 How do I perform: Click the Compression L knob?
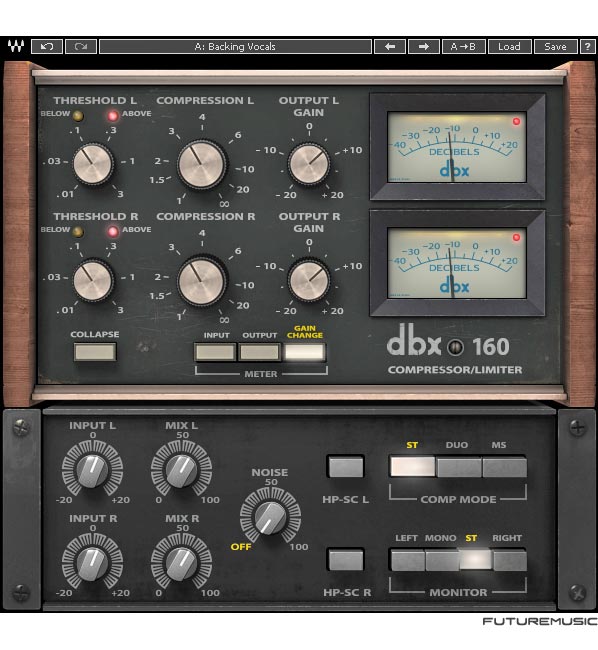202,165
